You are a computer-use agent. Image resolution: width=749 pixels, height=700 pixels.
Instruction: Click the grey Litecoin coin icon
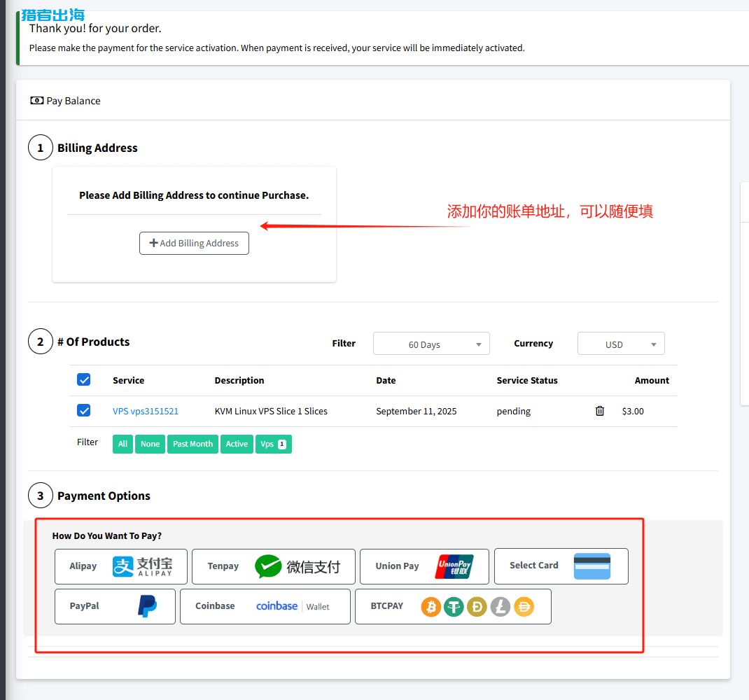pyautogui.click(x=500, y=607)
